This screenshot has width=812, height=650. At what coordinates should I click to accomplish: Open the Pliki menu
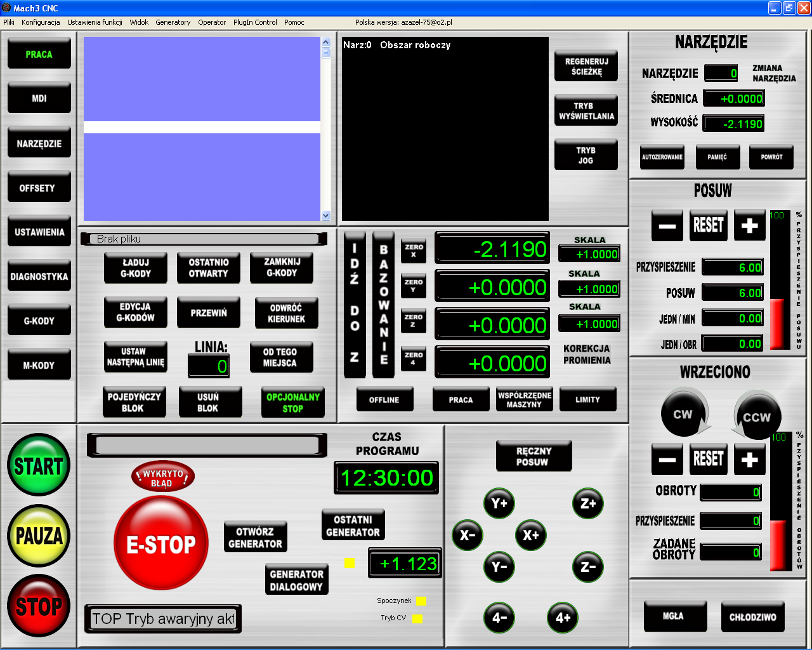9,22
